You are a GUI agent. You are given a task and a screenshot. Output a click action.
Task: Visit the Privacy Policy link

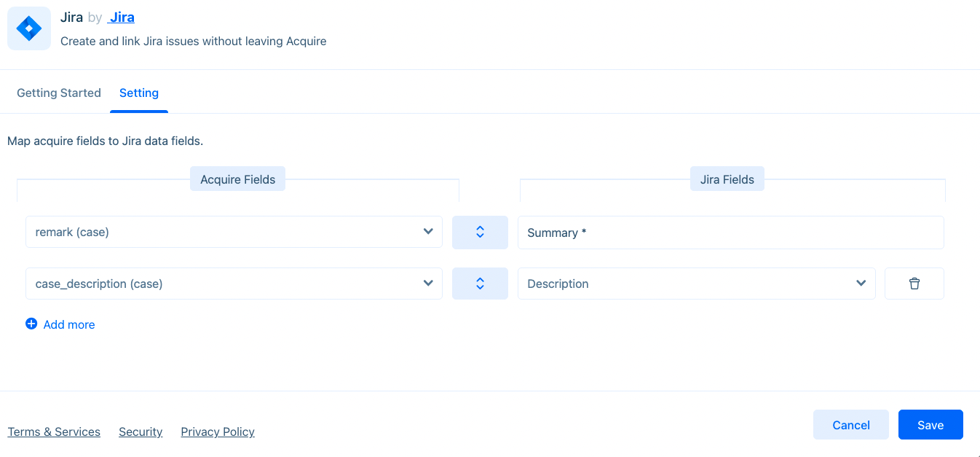coord(218,431)
